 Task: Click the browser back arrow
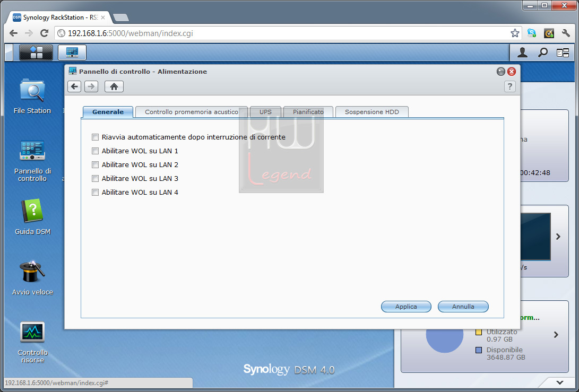[x=13, y=33]
